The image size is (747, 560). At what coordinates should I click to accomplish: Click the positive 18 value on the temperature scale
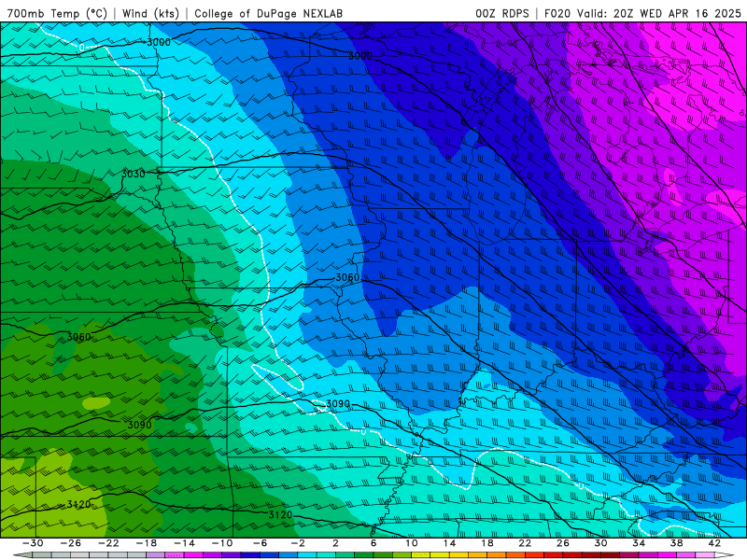(486, 543)
